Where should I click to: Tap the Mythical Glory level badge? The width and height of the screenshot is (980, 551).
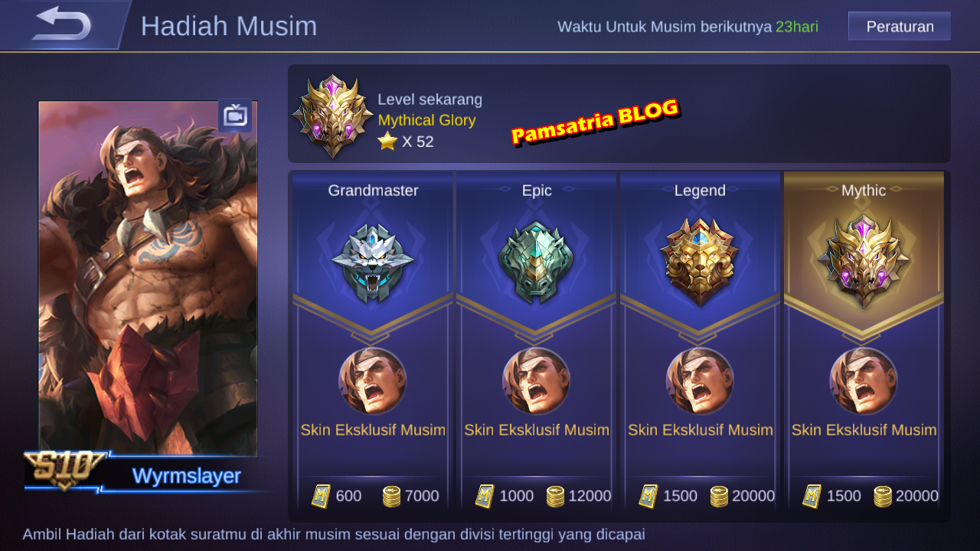click(x=332, y=116)
